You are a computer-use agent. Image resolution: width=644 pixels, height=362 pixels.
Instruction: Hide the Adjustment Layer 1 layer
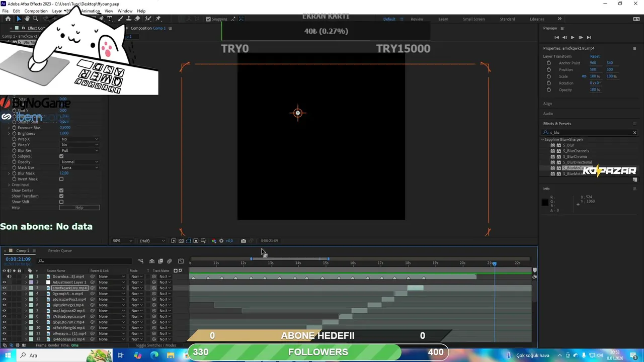pyautogui.click(x=4, y=282)
